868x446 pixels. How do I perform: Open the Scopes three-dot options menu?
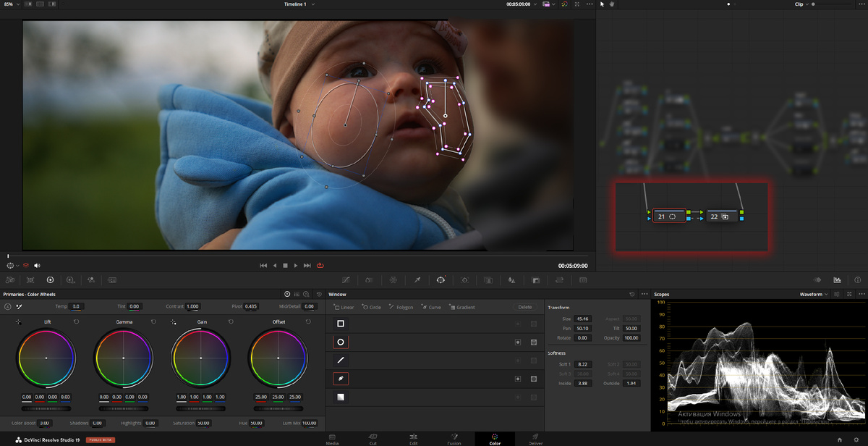[860, 295]
